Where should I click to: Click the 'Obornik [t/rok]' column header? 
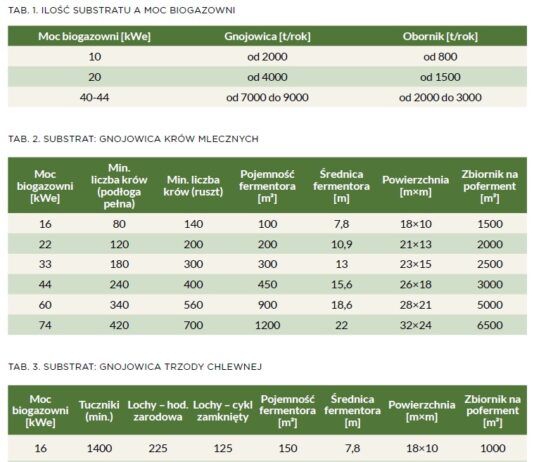(x=440, y=36)
